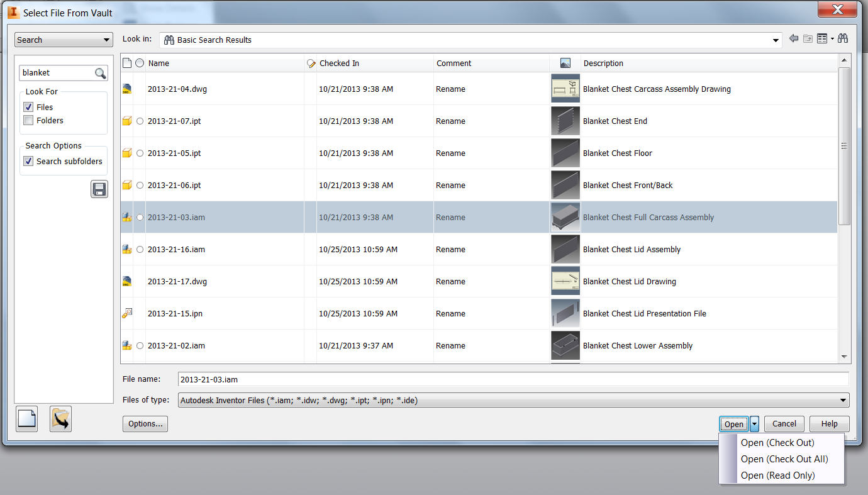Viewport: 868px width, 495px height.
Task: Click the Blanket Chest Lid Drawing thumbnail
Action: coord(565,281)
